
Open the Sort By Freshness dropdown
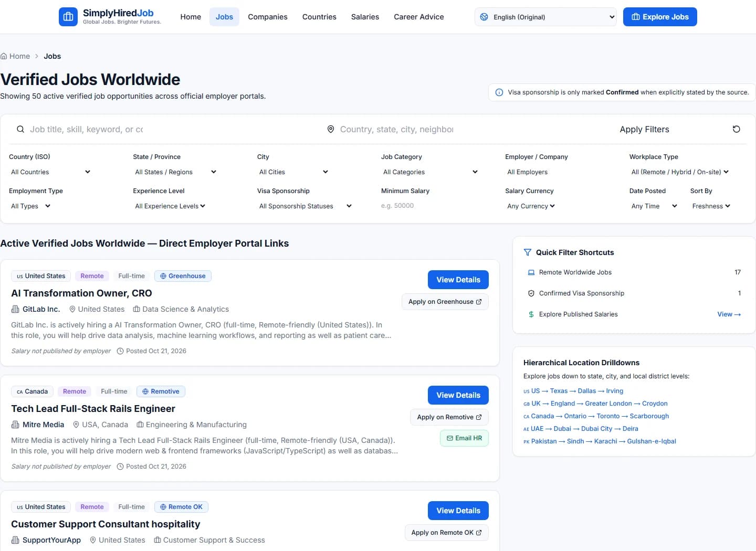[711, 206]
